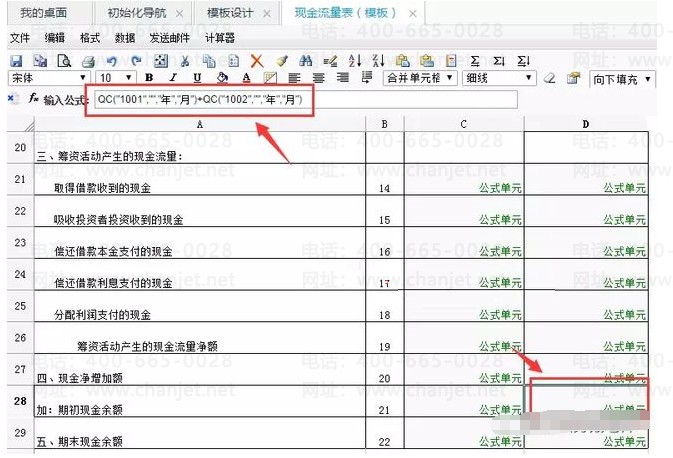The image size is (673, 458).
Task: Click the Sort Ascending A-Z icon
Action: coord(355,61)
